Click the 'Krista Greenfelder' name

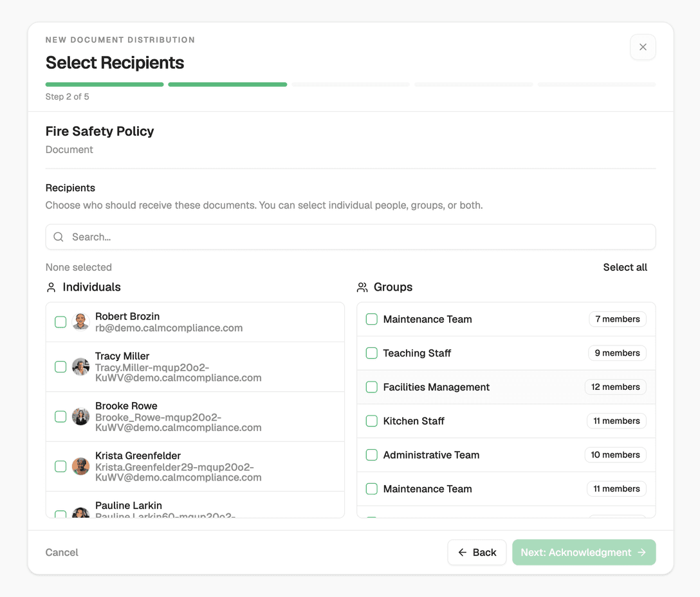click(x=138, y=455)
